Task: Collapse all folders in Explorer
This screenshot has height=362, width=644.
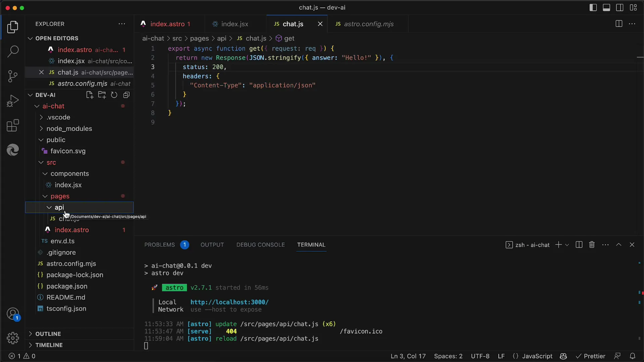Action: (x=126, y=95)
